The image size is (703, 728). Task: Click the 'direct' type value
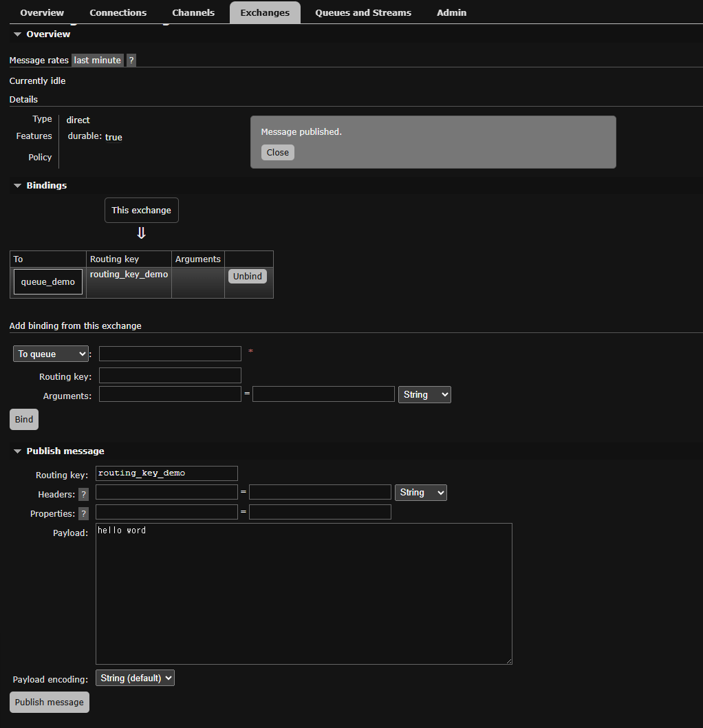tap(78, 120)
